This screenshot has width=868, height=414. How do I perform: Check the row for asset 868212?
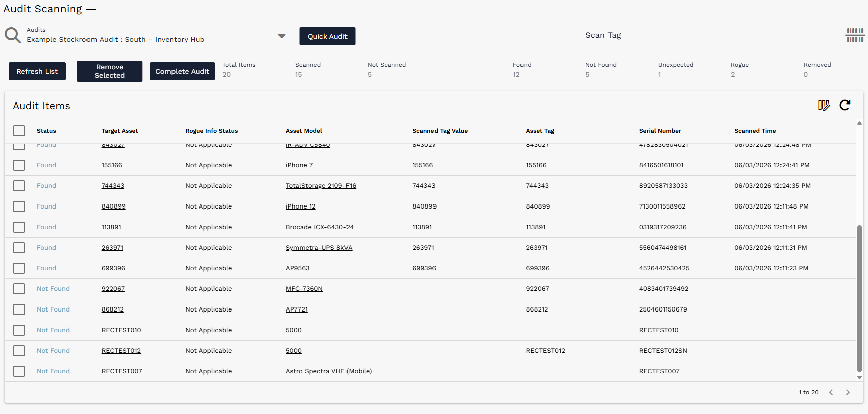[x=19, y=309]
